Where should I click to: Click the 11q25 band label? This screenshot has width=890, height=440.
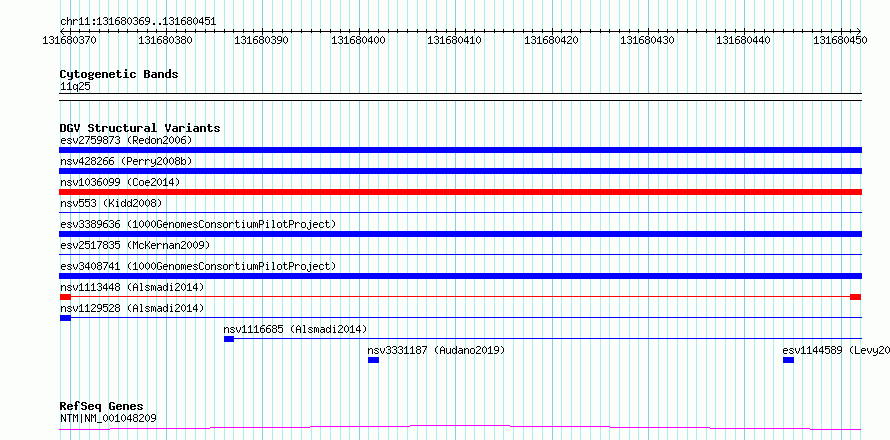75,87
